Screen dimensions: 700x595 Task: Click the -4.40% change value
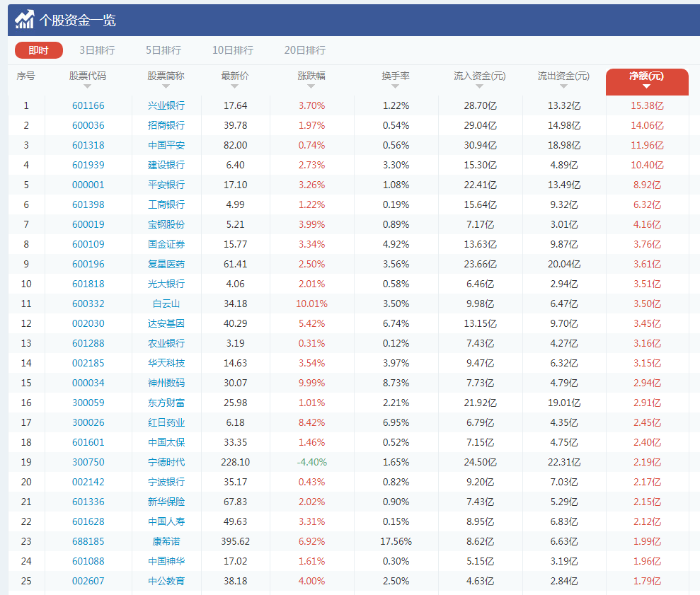311,462
